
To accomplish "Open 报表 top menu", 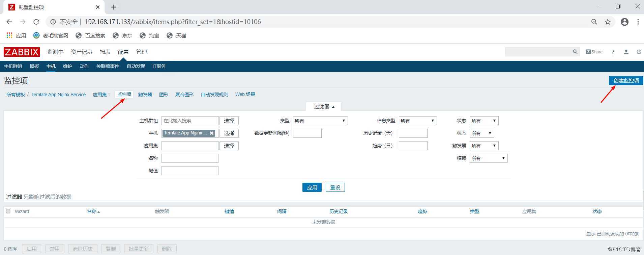I will 105,52.
